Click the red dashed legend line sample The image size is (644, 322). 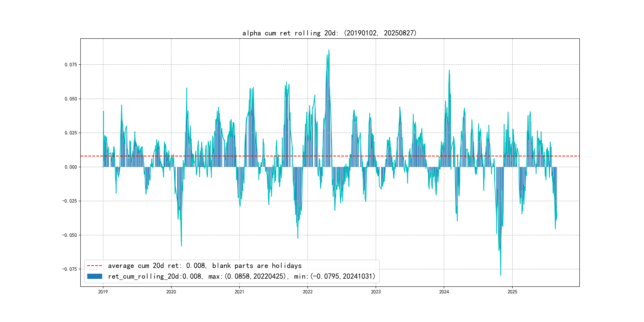coord(94,266)
